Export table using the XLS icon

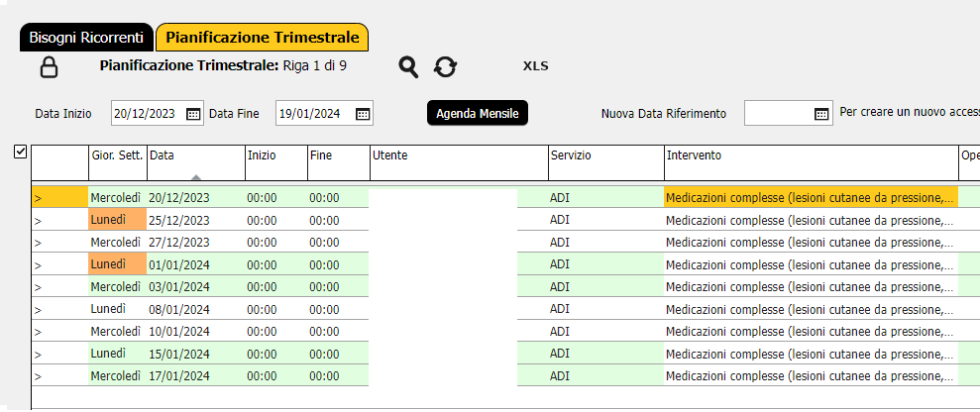536,66
